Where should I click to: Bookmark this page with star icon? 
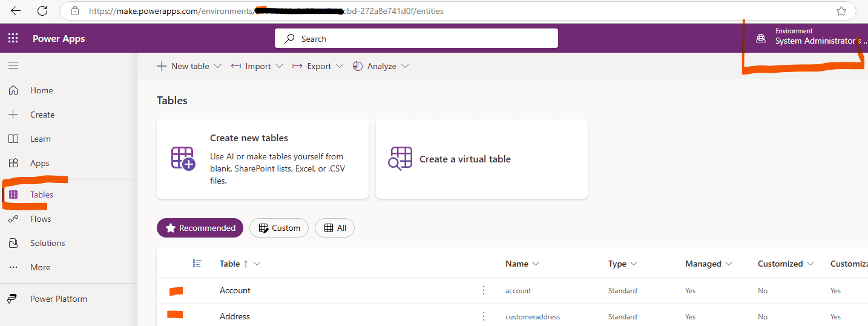tap(841, 11)
